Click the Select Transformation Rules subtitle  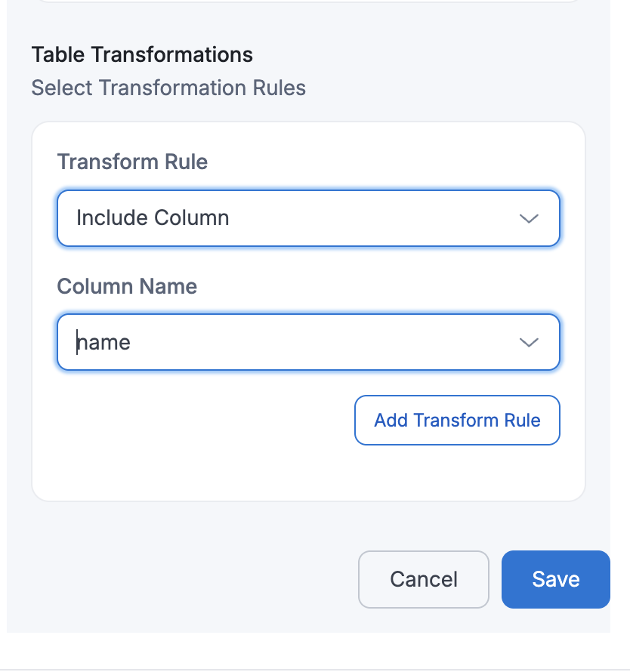[x=168, y=88]
